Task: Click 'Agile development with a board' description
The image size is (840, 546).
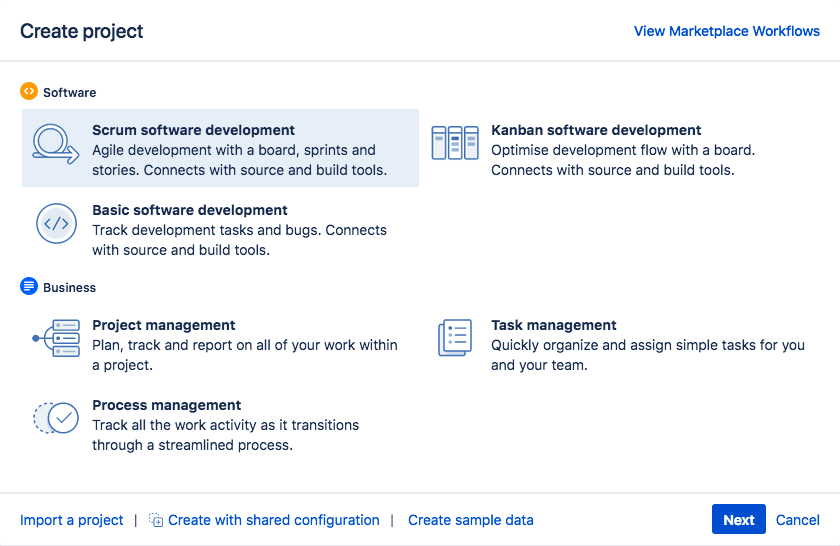Action: (x=239, y=160)
